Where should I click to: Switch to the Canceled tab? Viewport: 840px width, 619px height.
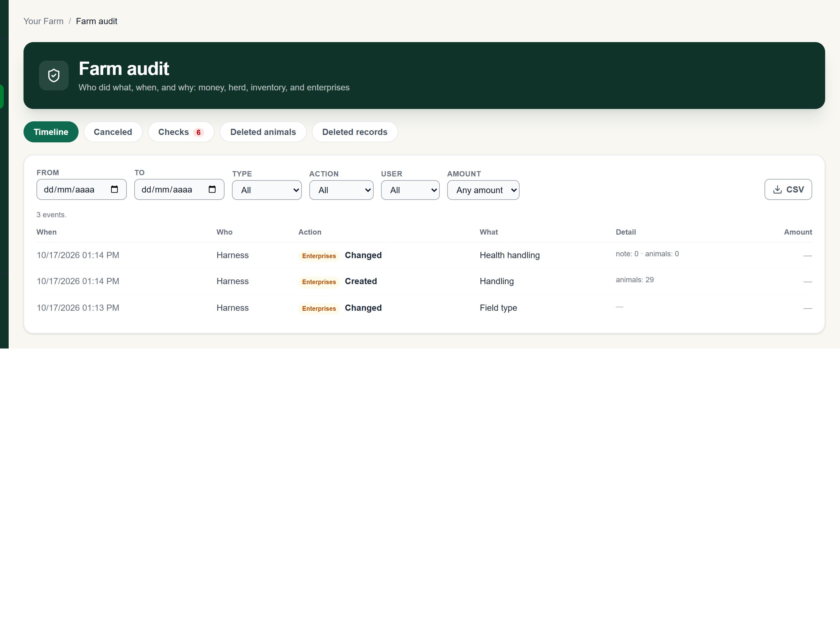click(x=113, y=132)
